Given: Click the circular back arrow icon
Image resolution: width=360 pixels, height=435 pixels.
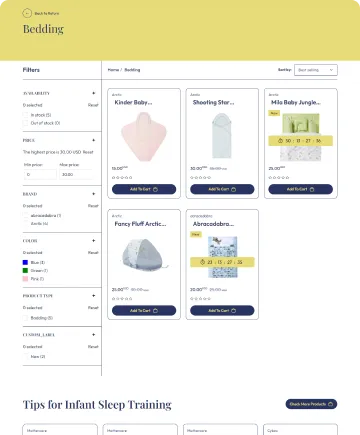Looking at the screenshot, I should 27,13.
